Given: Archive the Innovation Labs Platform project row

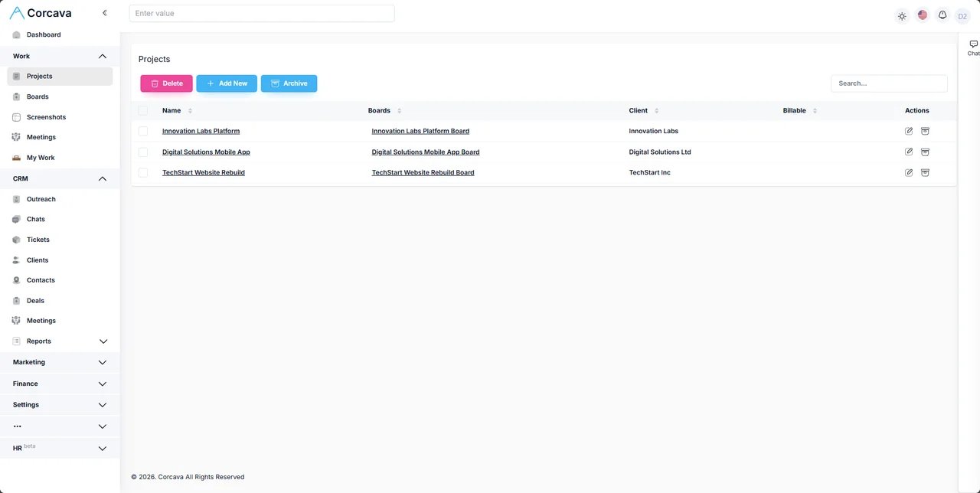Looking at the screenshot, I should pos(925,131).
